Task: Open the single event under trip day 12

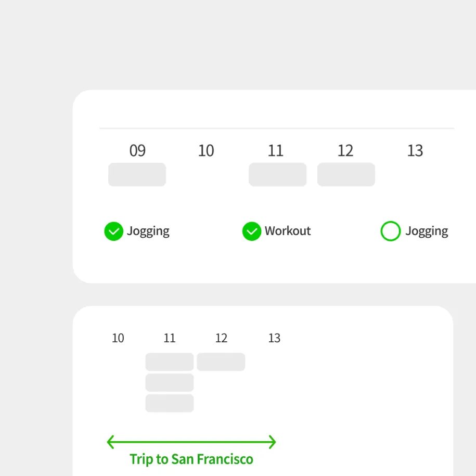Action: tap(221, 362)
